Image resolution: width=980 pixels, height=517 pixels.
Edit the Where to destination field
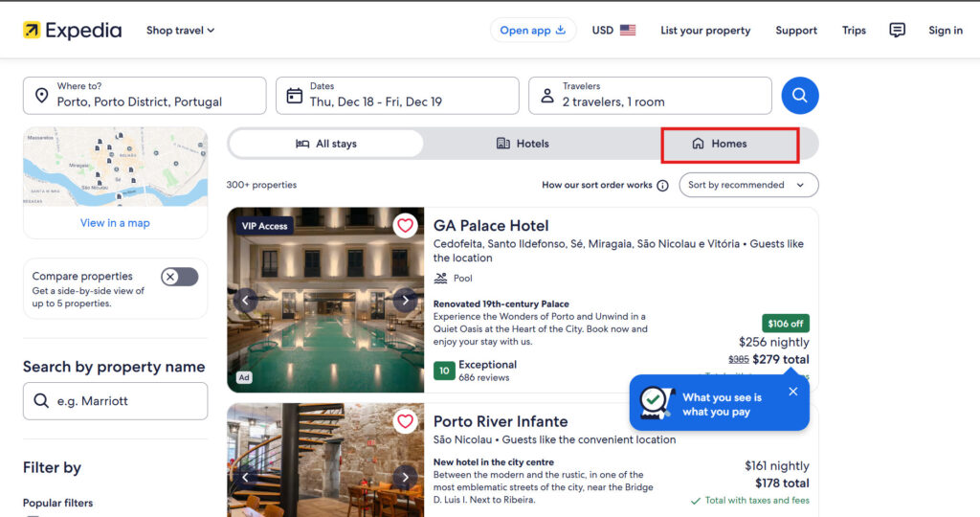click(145, 96)
